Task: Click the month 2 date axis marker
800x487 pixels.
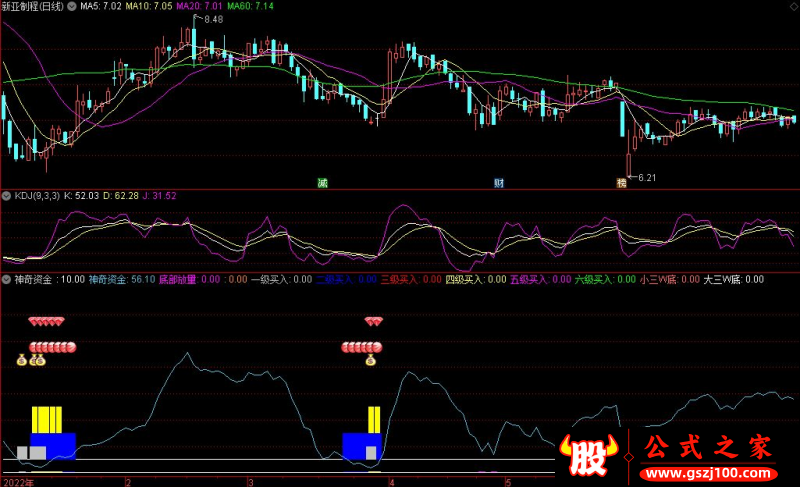Action: (128, 482)
